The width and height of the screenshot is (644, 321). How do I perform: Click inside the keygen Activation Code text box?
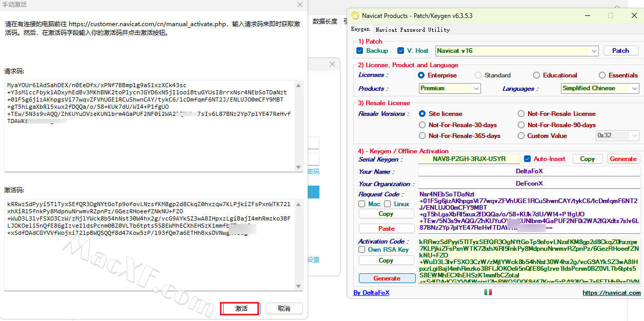click(529, 259)
